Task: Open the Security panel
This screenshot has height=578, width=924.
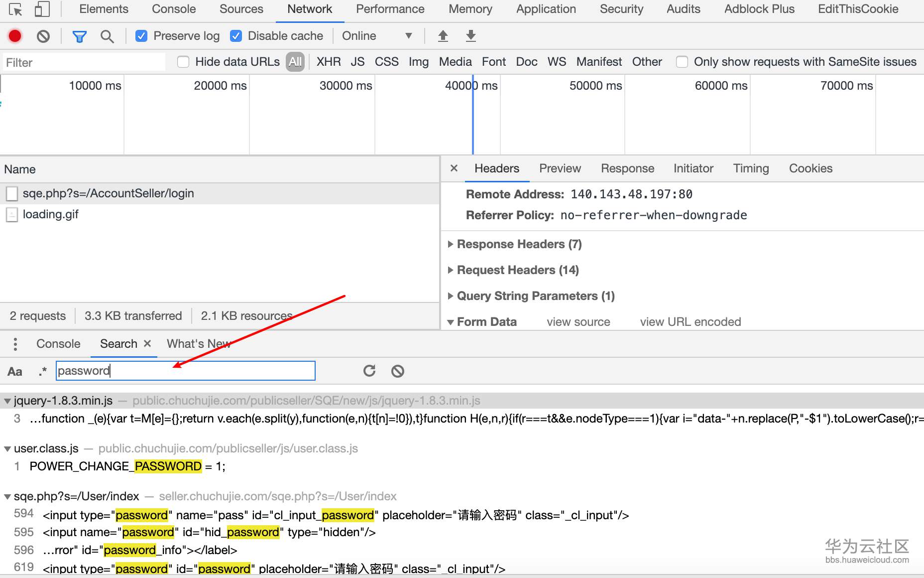Action: tap(621, 9)
